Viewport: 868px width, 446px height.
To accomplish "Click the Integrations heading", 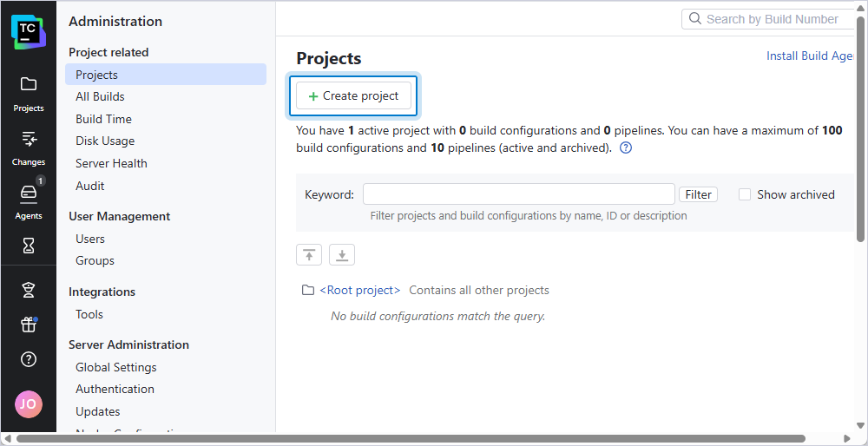I will [x=102, y=292].
